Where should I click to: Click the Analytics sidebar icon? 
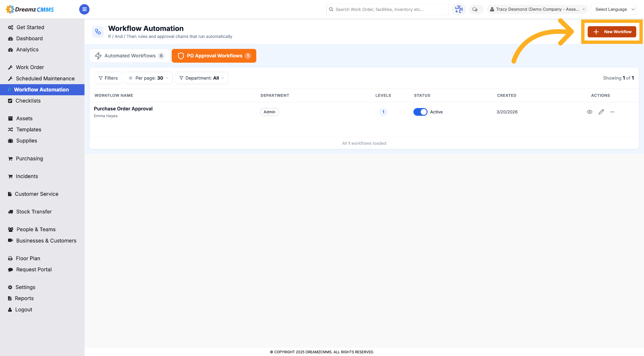coord(10,50)
